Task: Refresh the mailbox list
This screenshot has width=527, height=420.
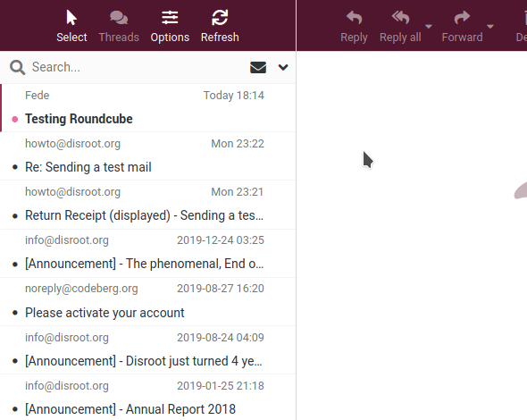Action: pos(220,18)
